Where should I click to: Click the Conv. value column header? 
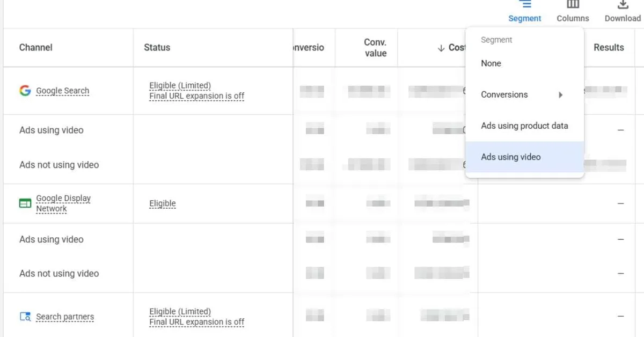tap(375, 48)
